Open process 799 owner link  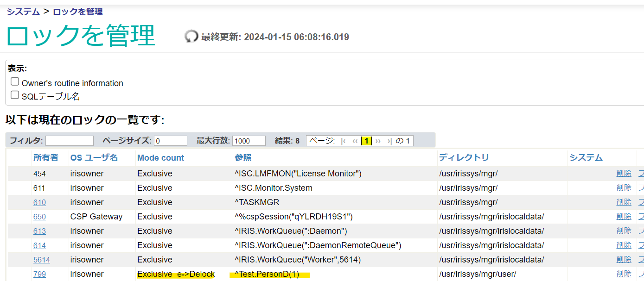click(x=39, y=274)
